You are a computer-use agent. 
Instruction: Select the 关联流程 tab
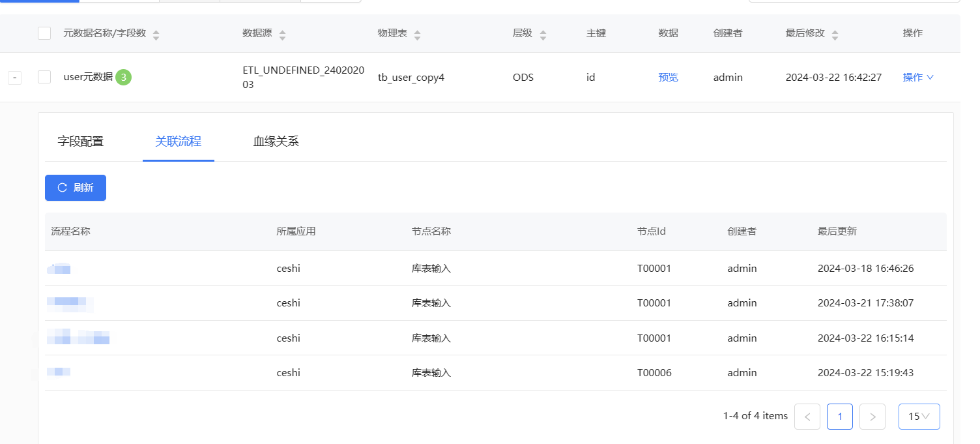179,141
